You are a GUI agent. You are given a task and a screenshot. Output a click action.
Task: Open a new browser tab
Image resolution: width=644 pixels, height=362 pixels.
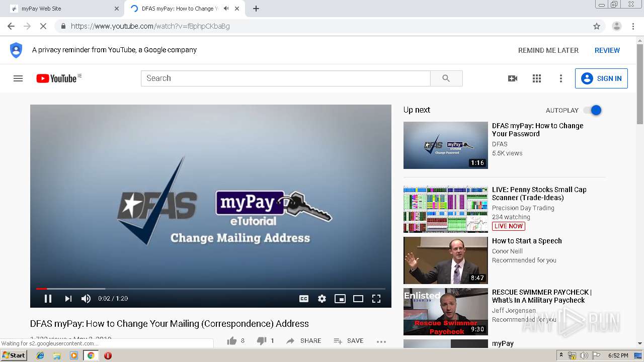(256, 9)
